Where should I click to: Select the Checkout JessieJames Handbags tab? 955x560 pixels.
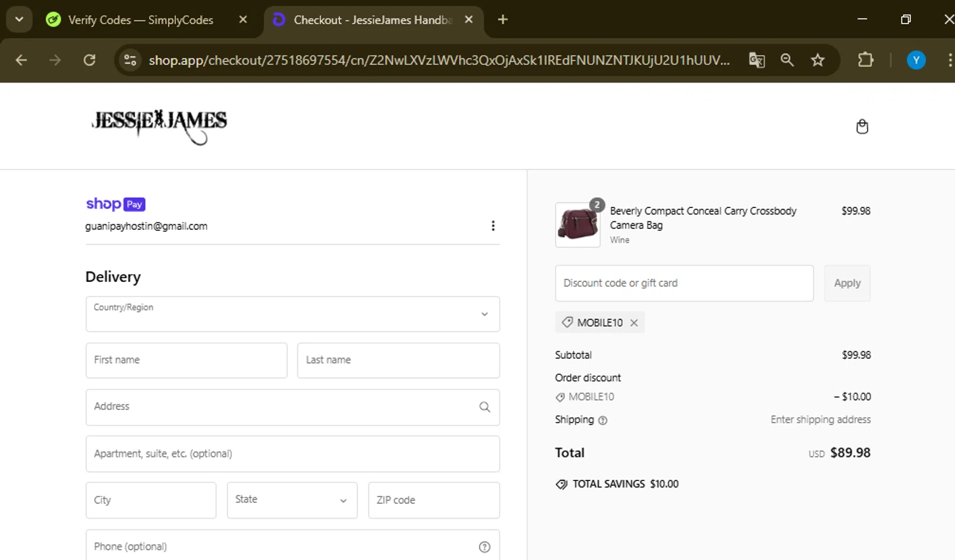tap(372, 20)
